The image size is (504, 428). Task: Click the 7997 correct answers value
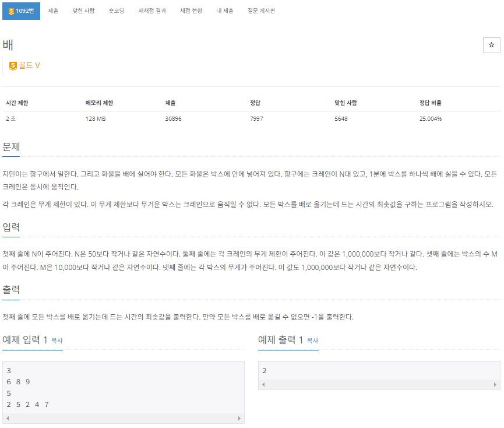[256, 118]
